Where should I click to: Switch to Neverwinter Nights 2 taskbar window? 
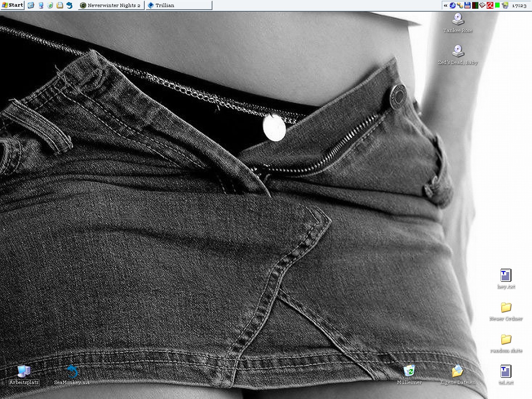(111, 5)
